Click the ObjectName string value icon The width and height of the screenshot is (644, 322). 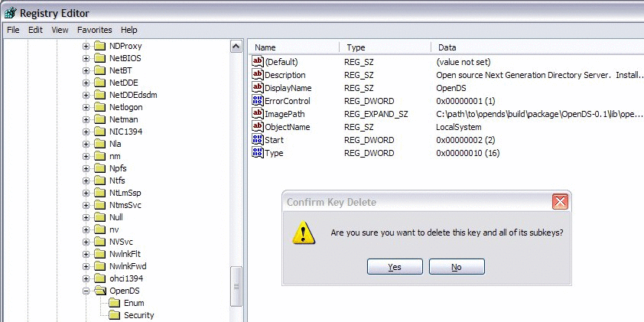click(x=258, y=126)
